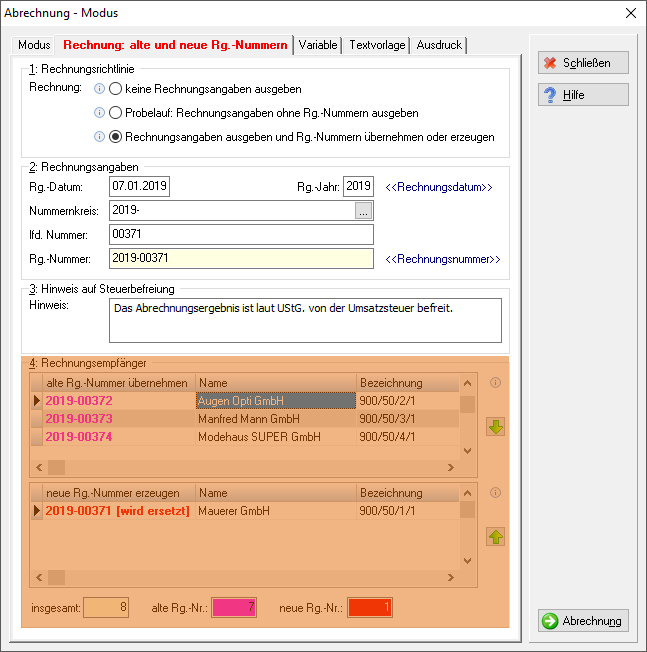Click Name column header in upper table
Viewport: 647px width, 652px height.
tap(276, 383)
